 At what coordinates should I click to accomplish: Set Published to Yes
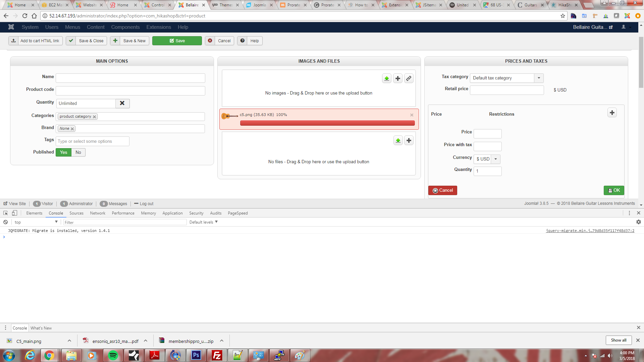tap(64, 152)
